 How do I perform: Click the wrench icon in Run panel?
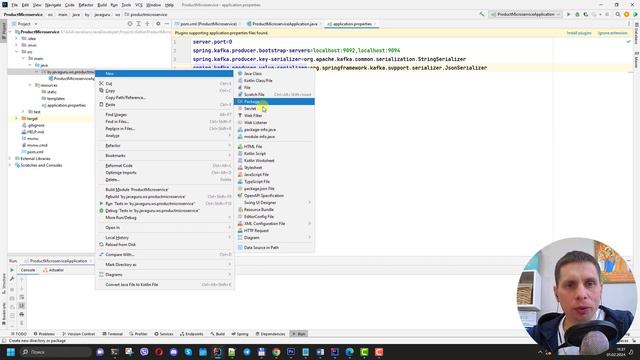click(12, 279)
